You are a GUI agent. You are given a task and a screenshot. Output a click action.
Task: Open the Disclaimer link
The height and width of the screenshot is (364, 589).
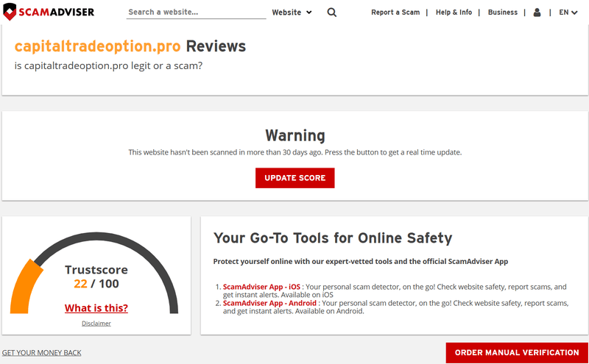[x=96, y=324]
